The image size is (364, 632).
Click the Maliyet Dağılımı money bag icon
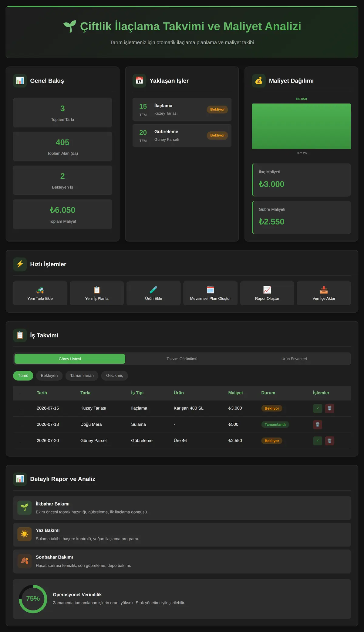click(259, 81)
